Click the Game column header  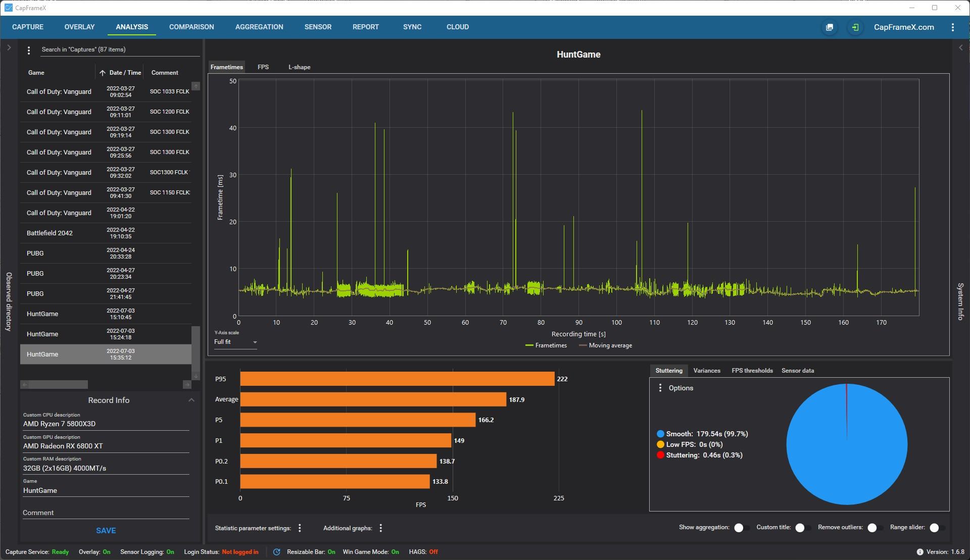pos(36,73)
